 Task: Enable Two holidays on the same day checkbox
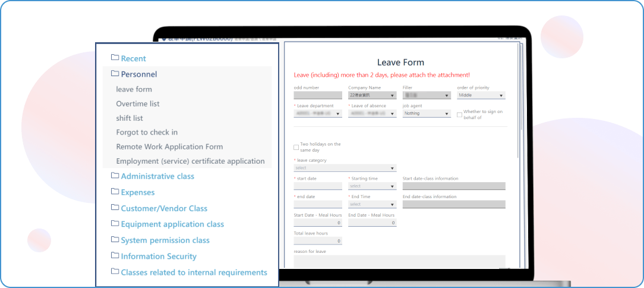[296, 148]
